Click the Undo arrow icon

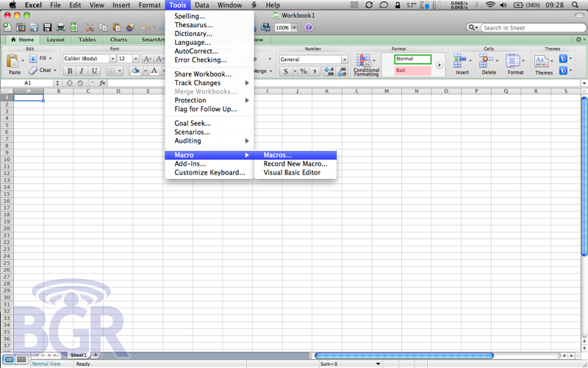[146, 27]
